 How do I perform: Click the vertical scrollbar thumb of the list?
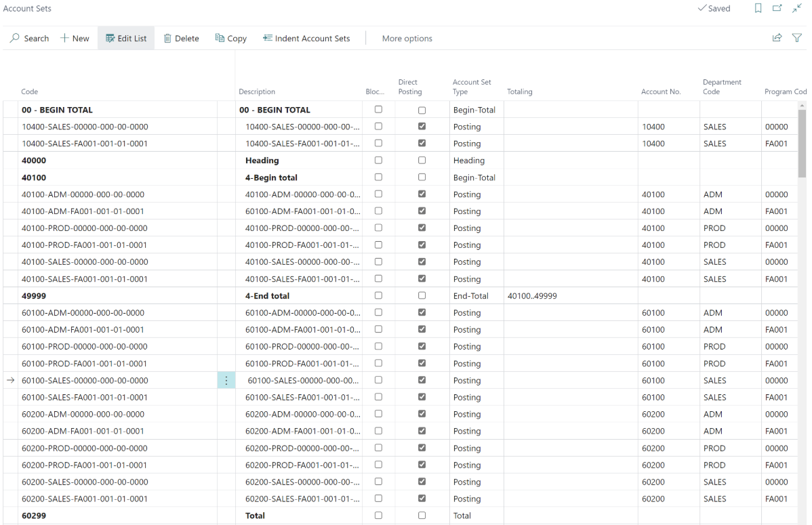pyautogui.click(x=803, y=142)
